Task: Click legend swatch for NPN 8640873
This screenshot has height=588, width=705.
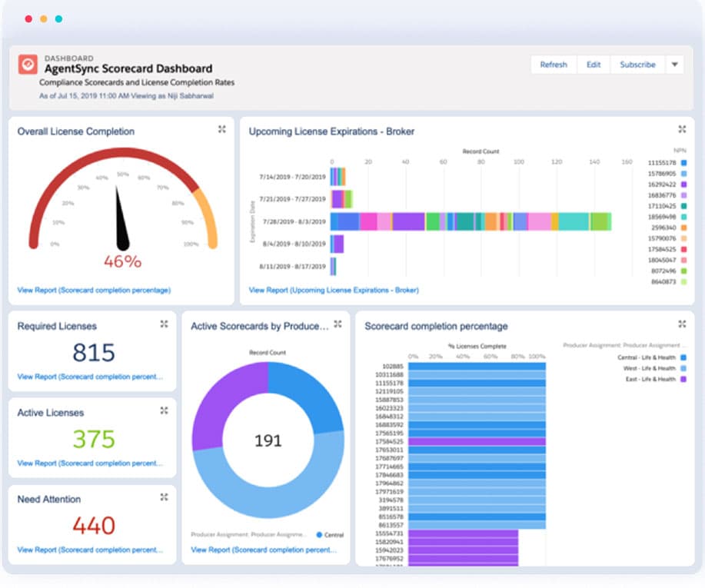Action: (x=683, y=282)
